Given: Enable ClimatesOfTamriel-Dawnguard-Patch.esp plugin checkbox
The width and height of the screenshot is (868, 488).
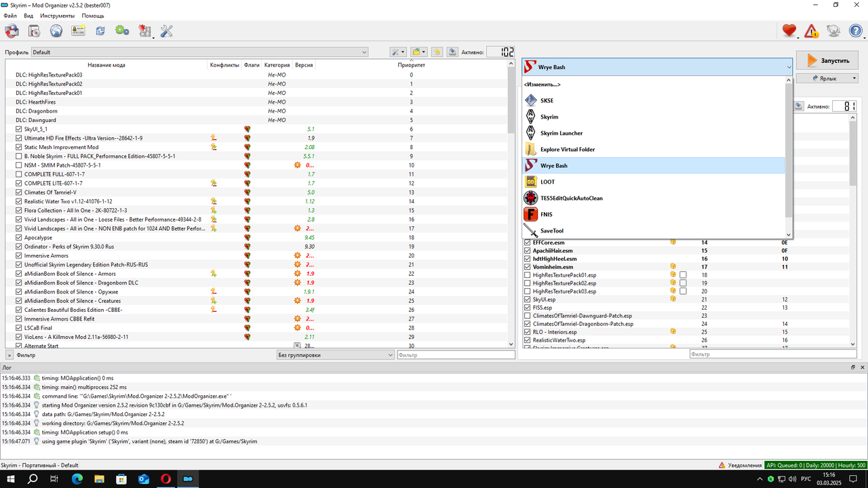Looking at the screenshot, I should (528, 315).
